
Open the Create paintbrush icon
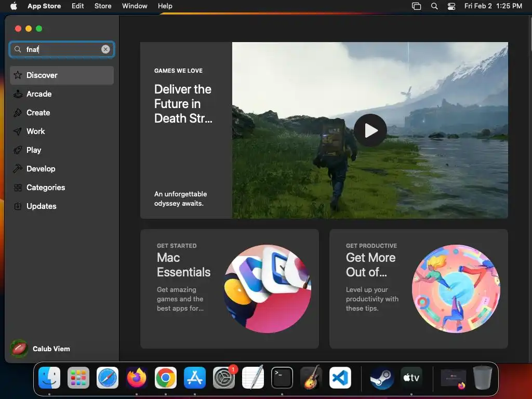tap(18, 113)
